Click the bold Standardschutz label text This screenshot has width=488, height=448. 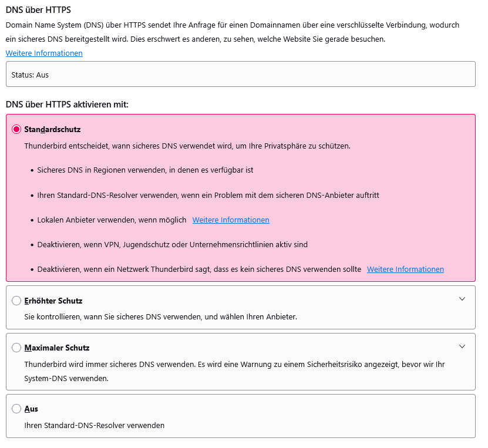click(52, 129)
